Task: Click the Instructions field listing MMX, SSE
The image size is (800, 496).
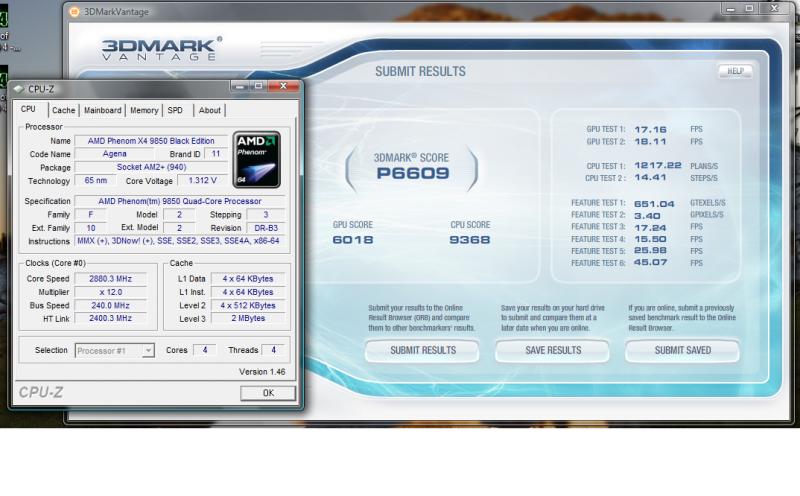Action: point(180,241)
